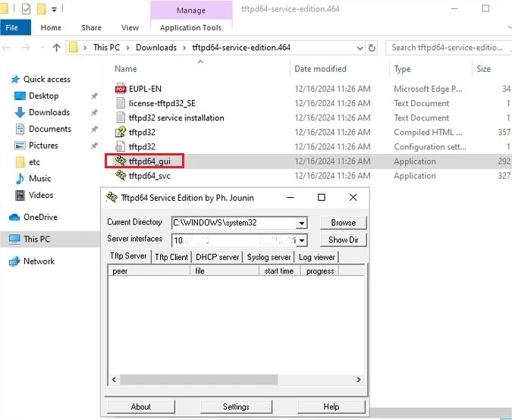Screen dimensions: 512x420
Task: Click the Network icon in sidebar
Action: pyautogui.click(x=14, y=261)
